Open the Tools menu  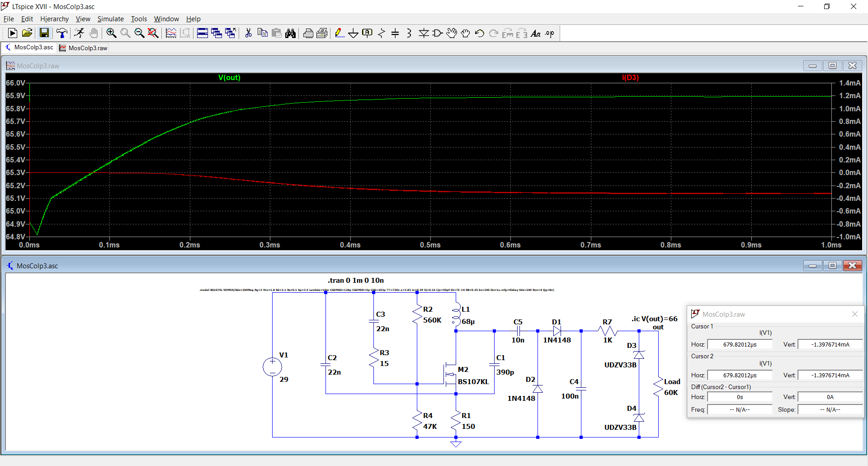pos(139,19)
